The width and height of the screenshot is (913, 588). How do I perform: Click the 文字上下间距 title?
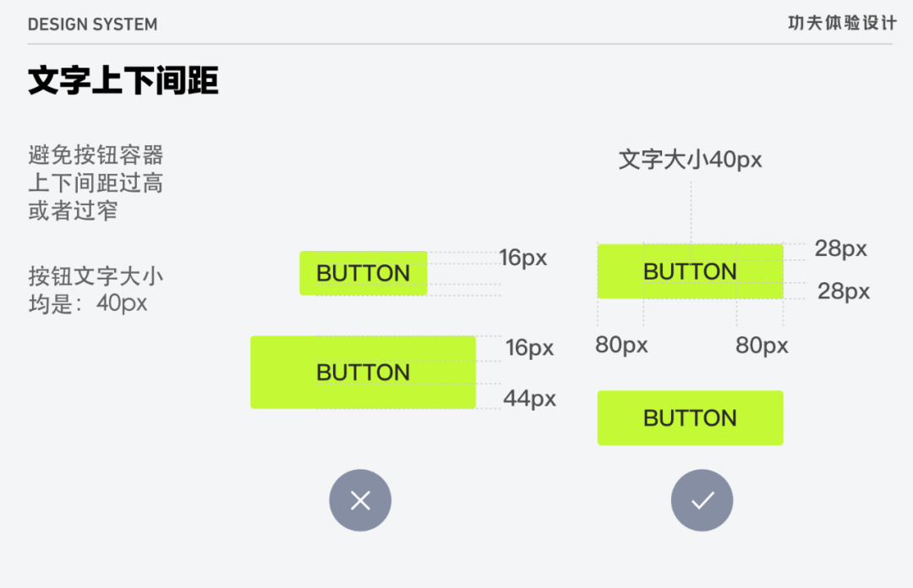[123, 80]
